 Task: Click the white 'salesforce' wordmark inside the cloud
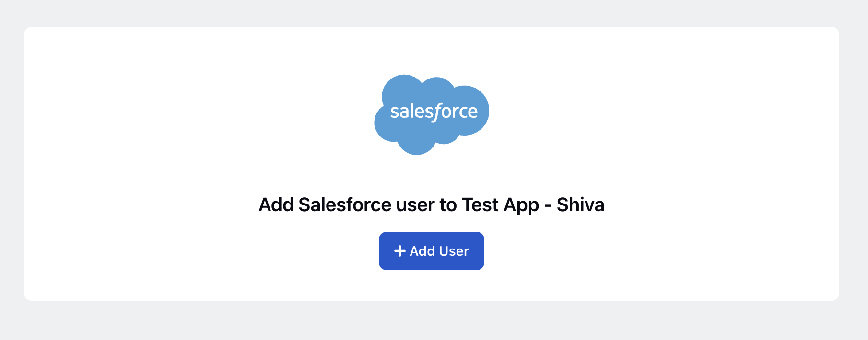coord(434,112)
